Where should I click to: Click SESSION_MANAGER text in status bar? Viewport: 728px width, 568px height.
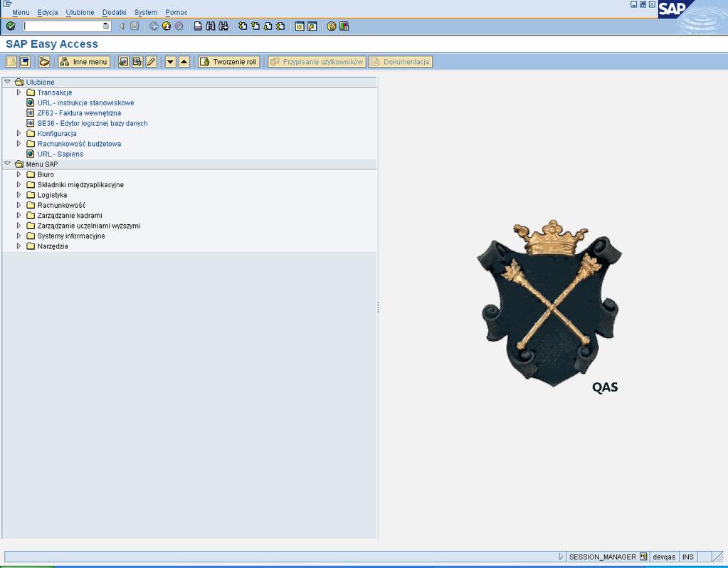[603, 557]
